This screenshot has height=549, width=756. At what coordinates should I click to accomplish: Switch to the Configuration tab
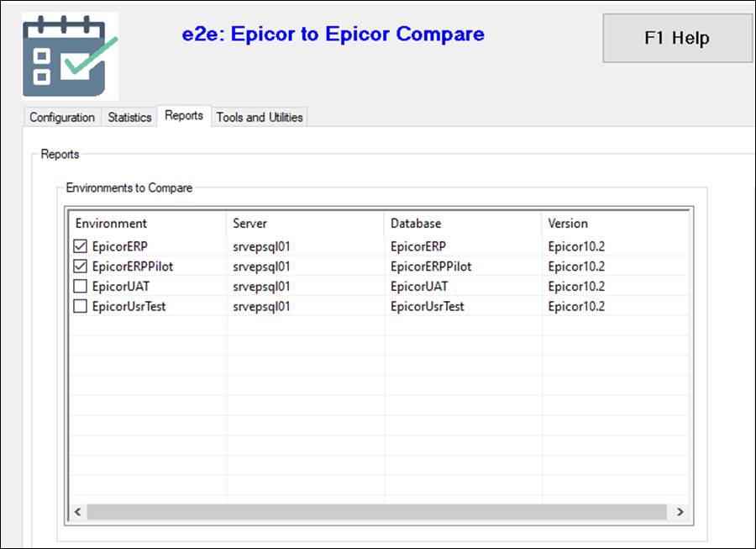(62, 117)
